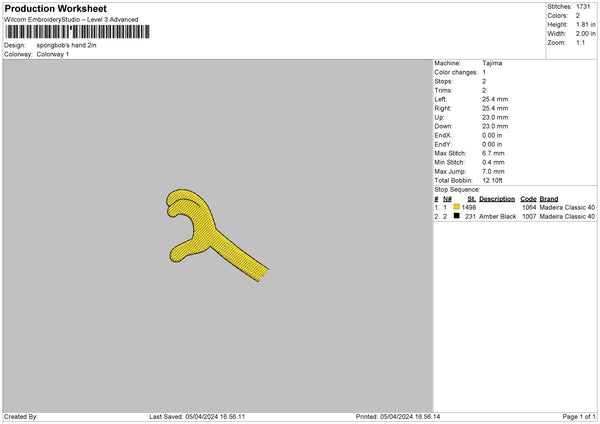
Task: Click the 'St.' column header
Action: click(x=471, y=199)
